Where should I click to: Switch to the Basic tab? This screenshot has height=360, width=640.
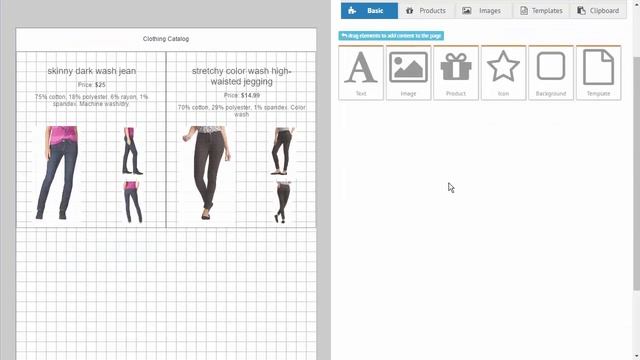[x=369, y=11]
